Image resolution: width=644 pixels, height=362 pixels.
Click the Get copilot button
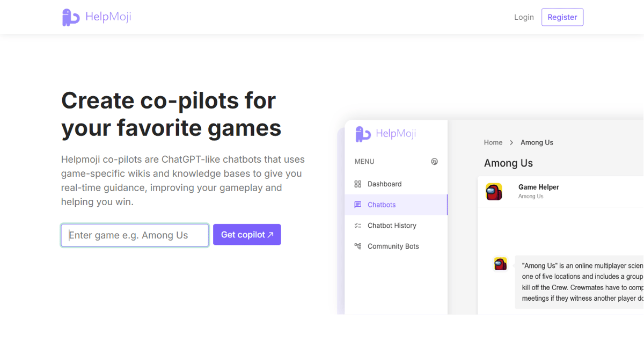[247, 235]
